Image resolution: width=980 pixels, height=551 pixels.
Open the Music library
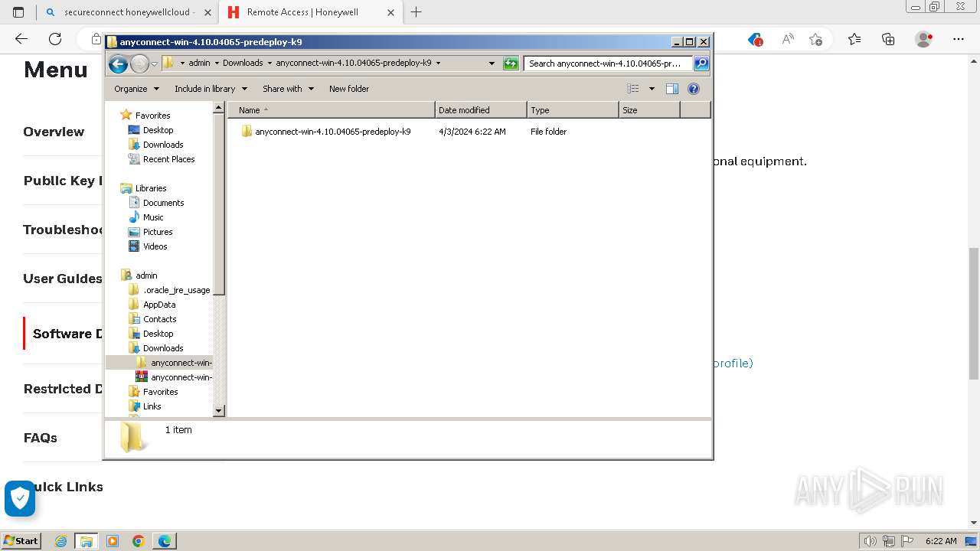pos(153,217)
